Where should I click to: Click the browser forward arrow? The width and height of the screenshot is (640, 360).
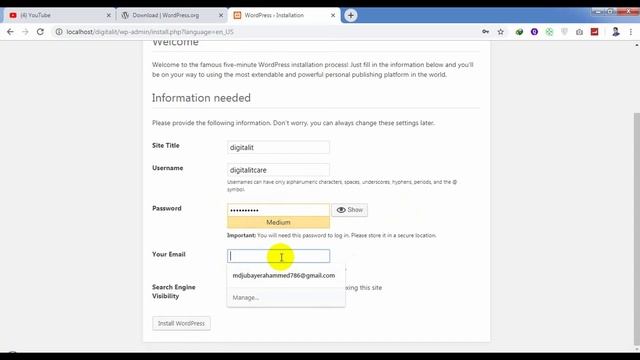(x=25, y=32)
